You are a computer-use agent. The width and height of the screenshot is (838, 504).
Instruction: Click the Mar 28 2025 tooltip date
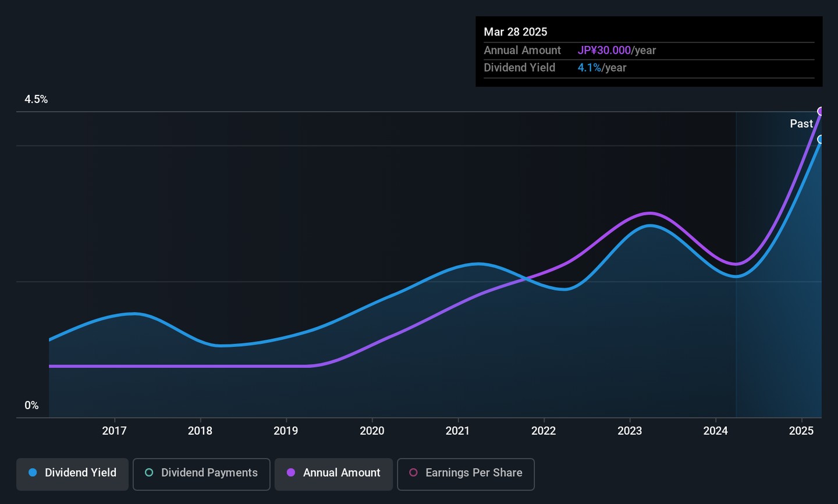tap(516, 32)
